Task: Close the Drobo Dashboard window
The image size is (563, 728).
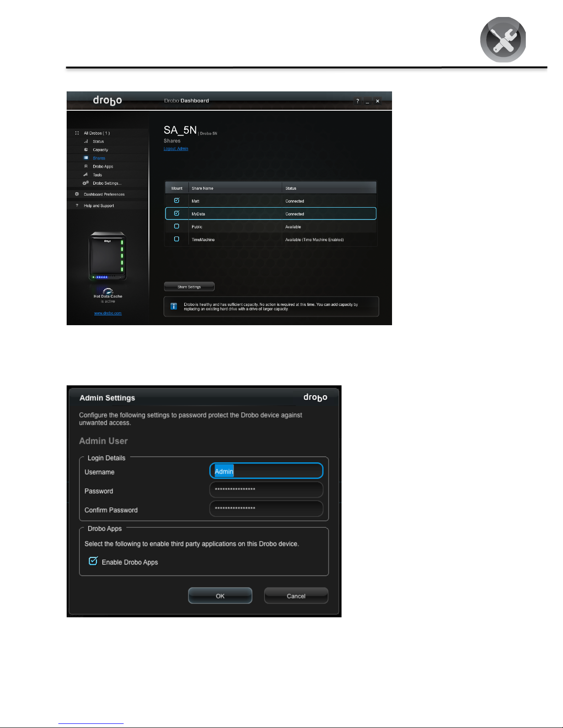Action: click(377, 101)
